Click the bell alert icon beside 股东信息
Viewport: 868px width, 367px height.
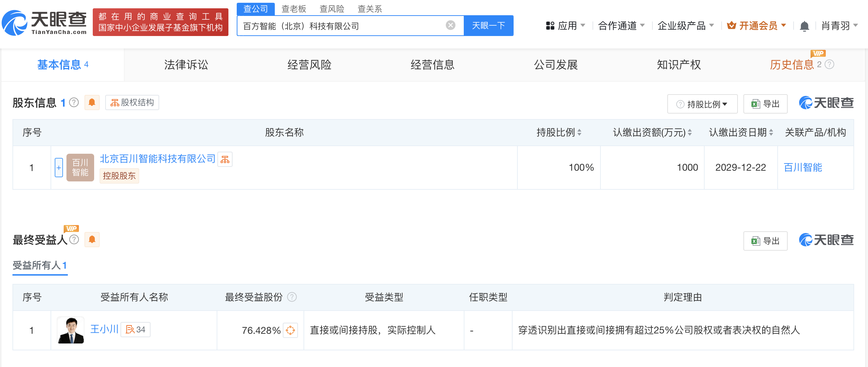click(x=92, y=102)
